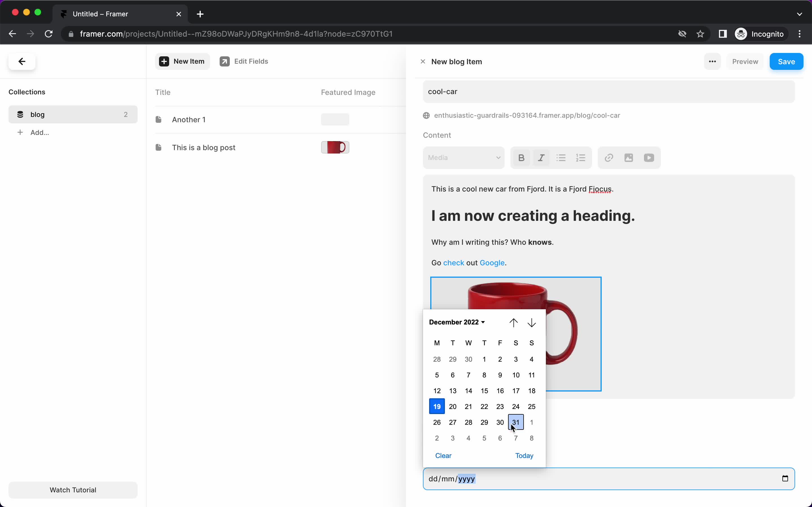The image size is (812, 507).
Task: Navigate to next month using arrow icon
Action: [x=531, y=323]
